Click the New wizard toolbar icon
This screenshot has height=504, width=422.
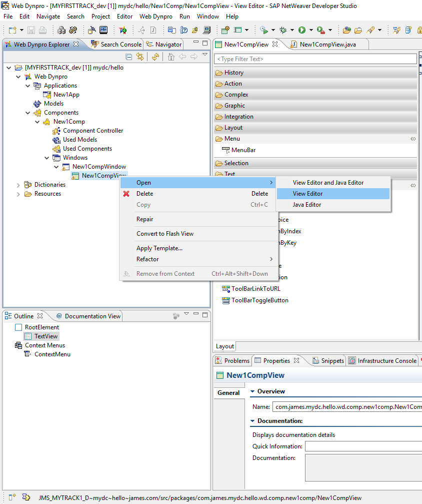12,30
